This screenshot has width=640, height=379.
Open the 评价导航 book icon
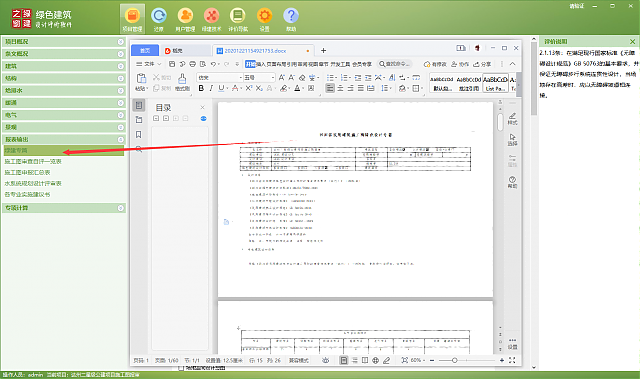[x=238, y=19]
